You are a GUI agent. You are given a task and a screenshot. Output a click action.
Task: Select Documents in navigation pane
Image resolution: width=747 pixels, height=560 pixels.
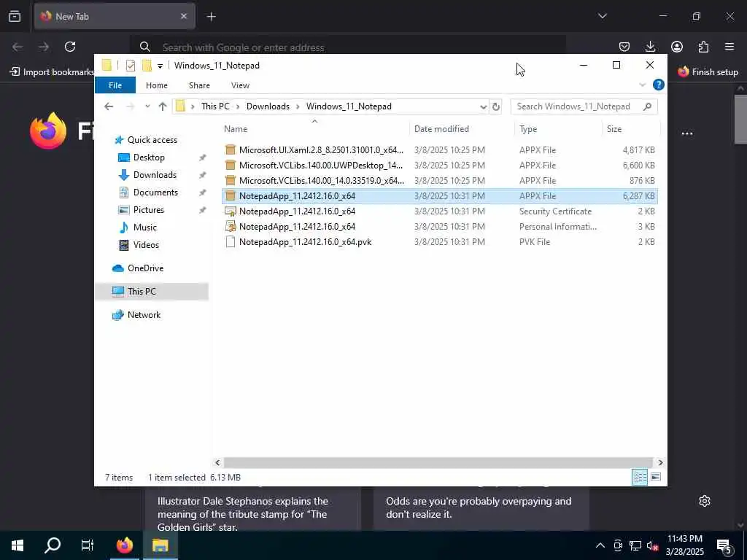[x=155, y=192]
